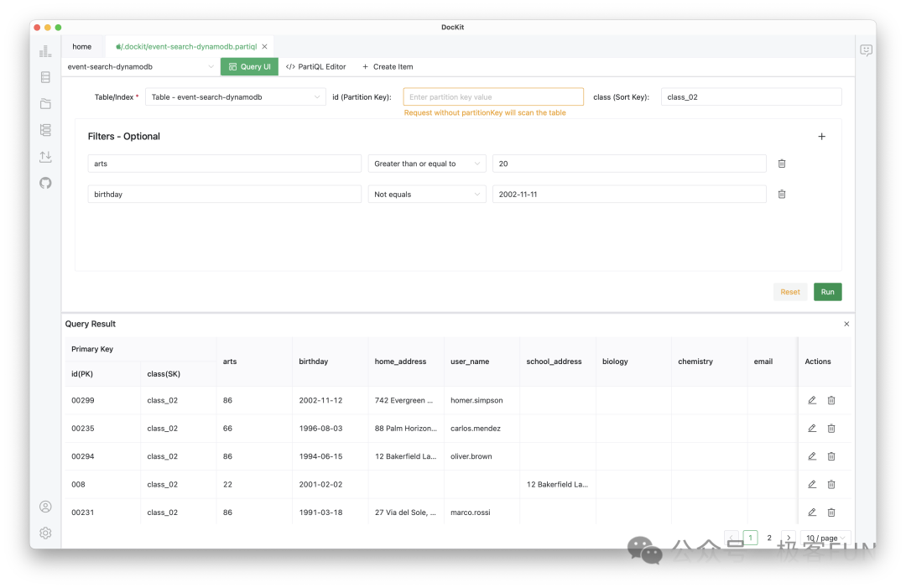Open the folder icon in the left sidebar
This screenshot has height=588, width=906.
coord(45,103)
